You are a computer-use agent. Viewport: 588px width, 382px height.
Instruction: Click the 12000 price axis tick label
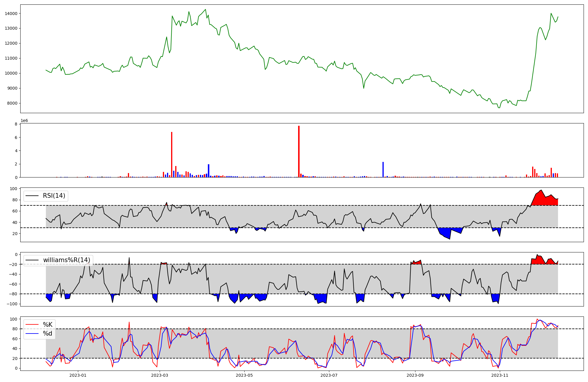pos(11,43)
